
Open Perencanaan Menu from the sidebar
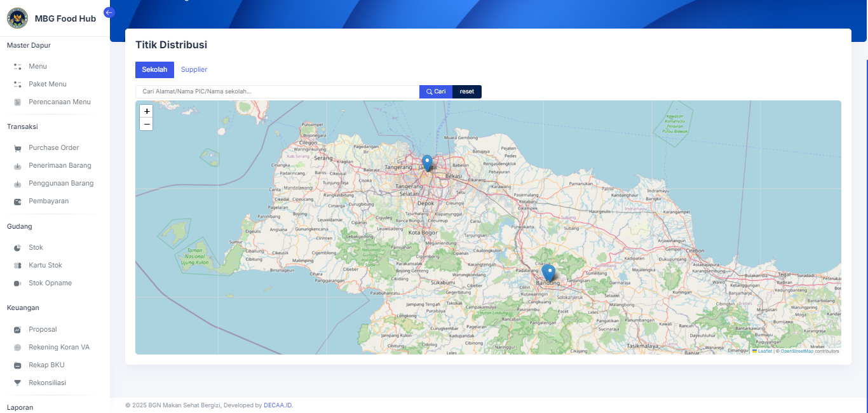[59, 102]
